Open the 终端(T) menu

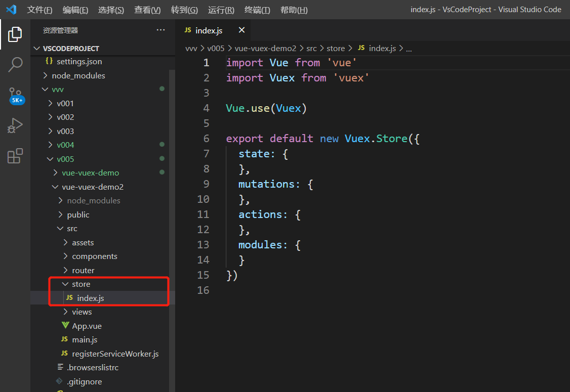(257, 10)
